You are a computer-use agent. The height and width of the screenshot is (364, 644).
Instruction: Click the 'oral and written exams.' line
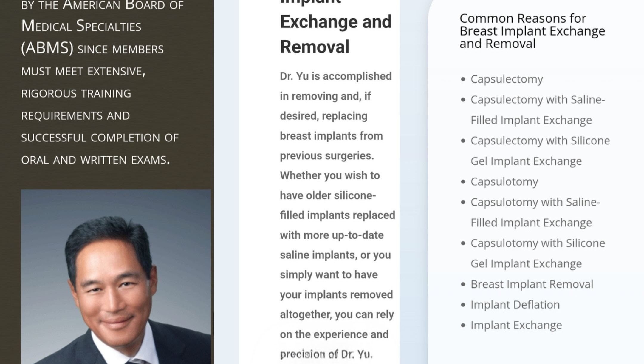click(x=95, y=160)
